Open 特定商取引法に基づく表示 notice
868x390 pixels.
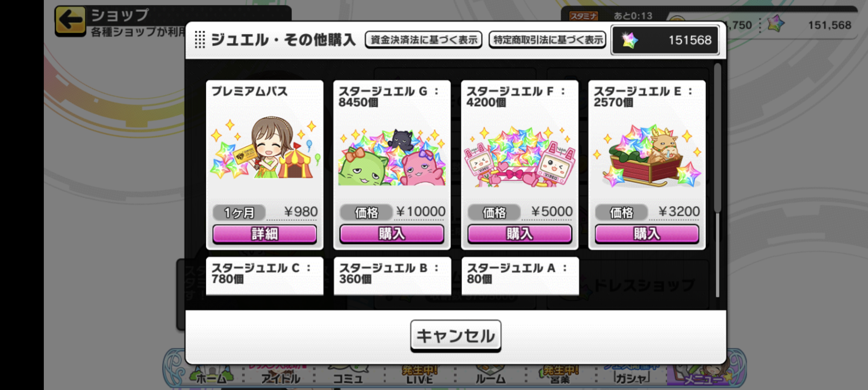(547, 40)
